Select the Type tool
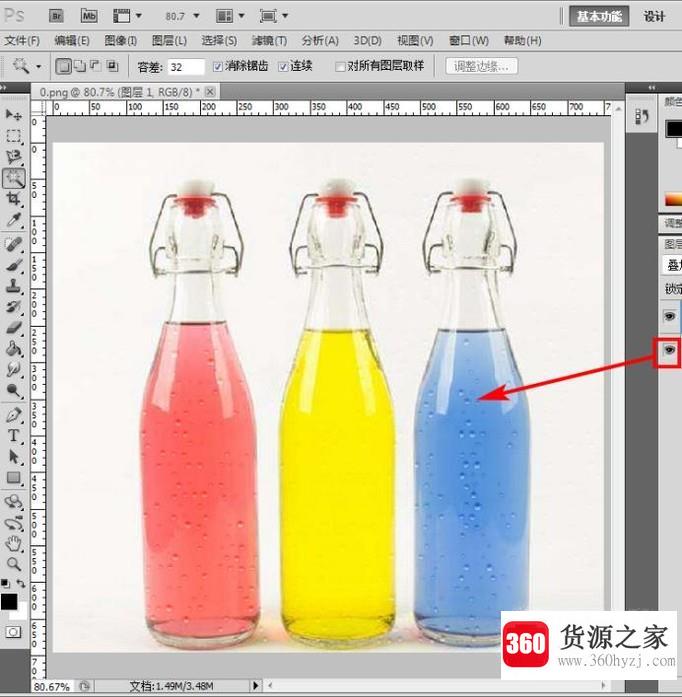 (14, 436)
